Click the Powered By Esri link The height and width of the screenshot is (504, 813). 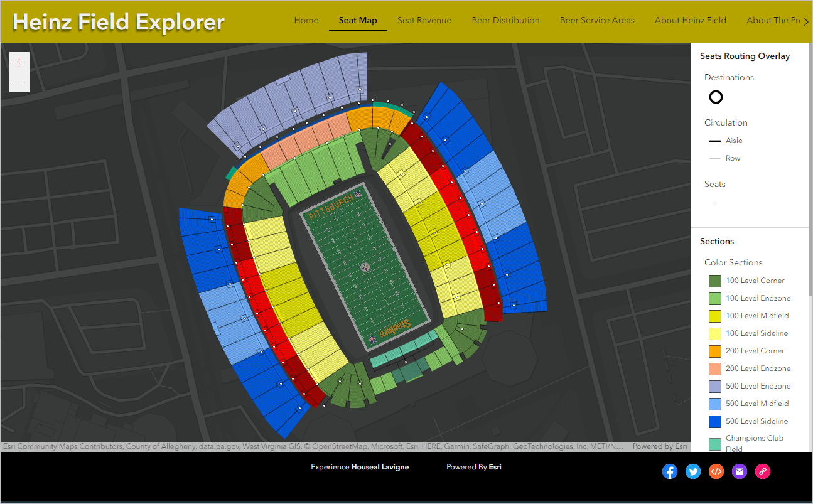point(474,466)
